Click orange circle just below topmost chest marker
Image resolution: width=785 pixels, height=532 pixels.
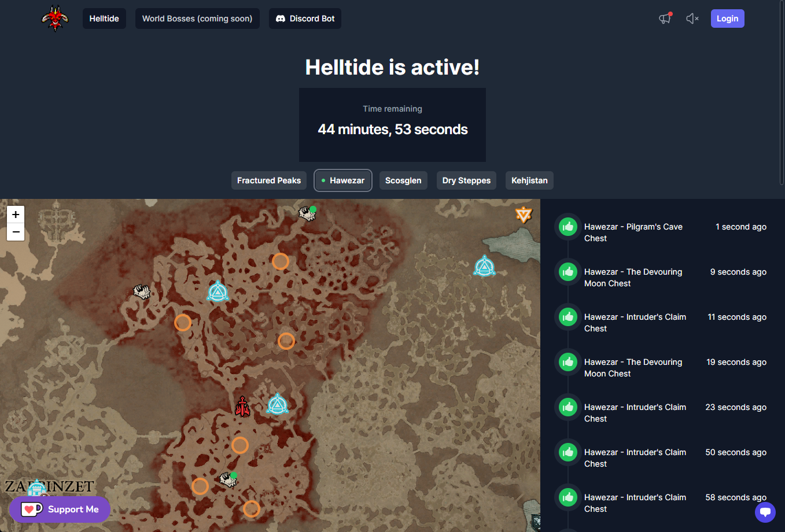281,261
